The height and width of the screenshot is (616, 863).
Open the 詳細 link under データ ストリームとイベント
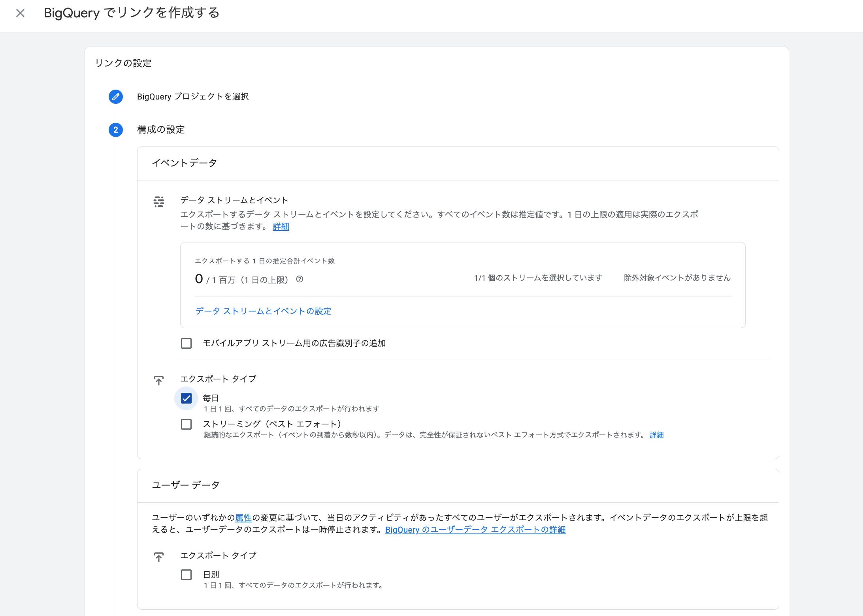[x=281, y=227]
